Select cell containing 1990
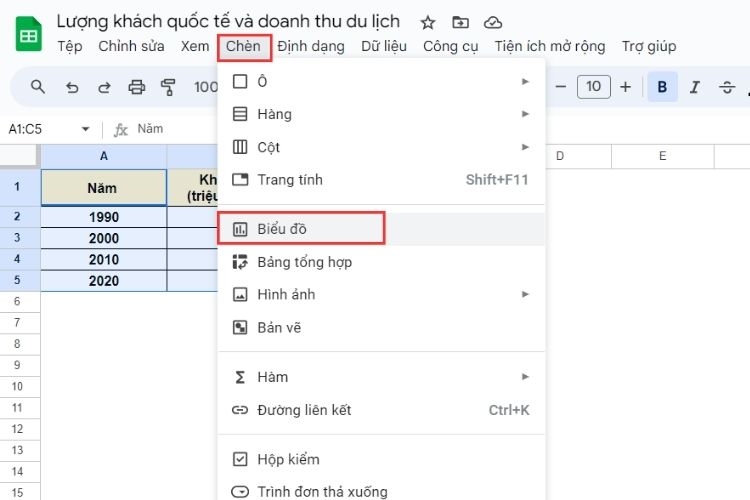 [x=104, y=217]
